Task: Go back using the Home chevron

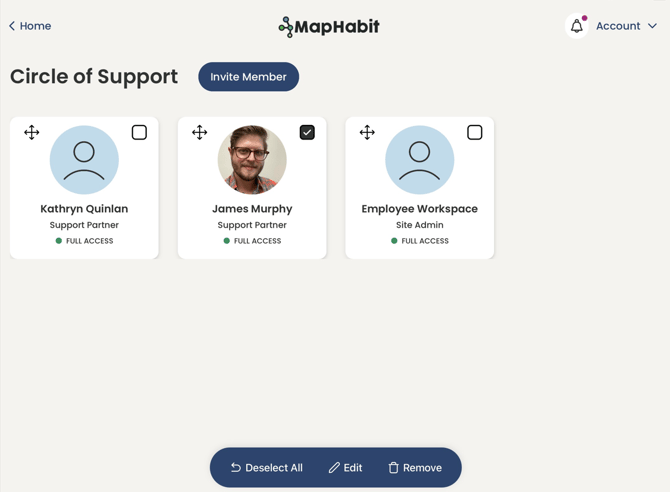Action: click(x=12, y=26)
